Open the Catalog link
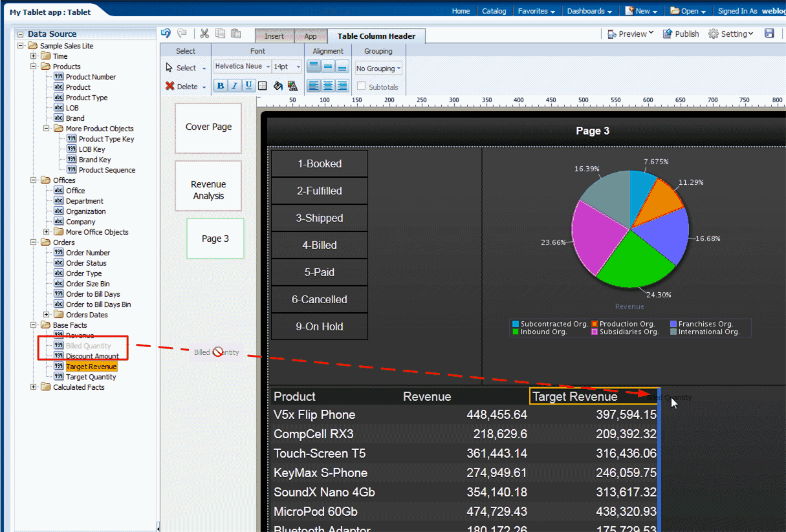 click(494, 11)
